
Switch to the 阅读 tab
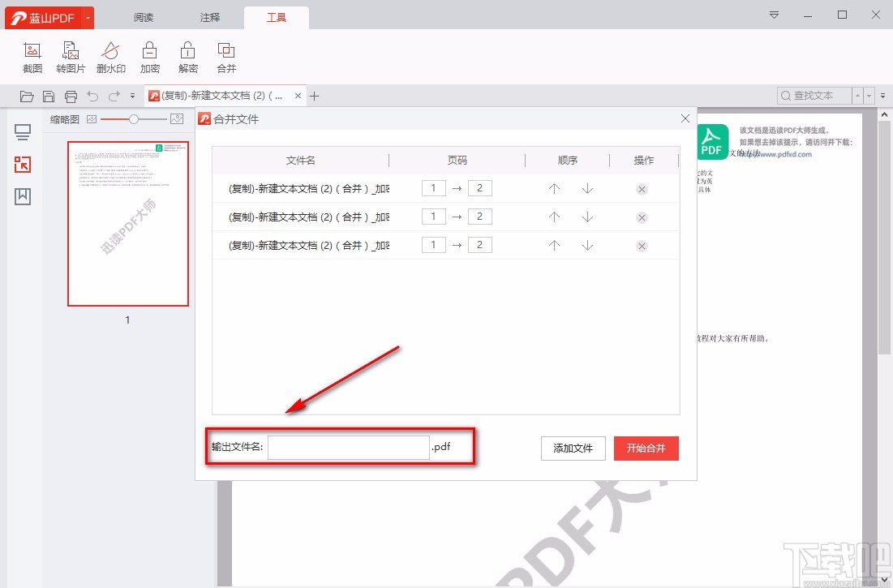(144, 18)
